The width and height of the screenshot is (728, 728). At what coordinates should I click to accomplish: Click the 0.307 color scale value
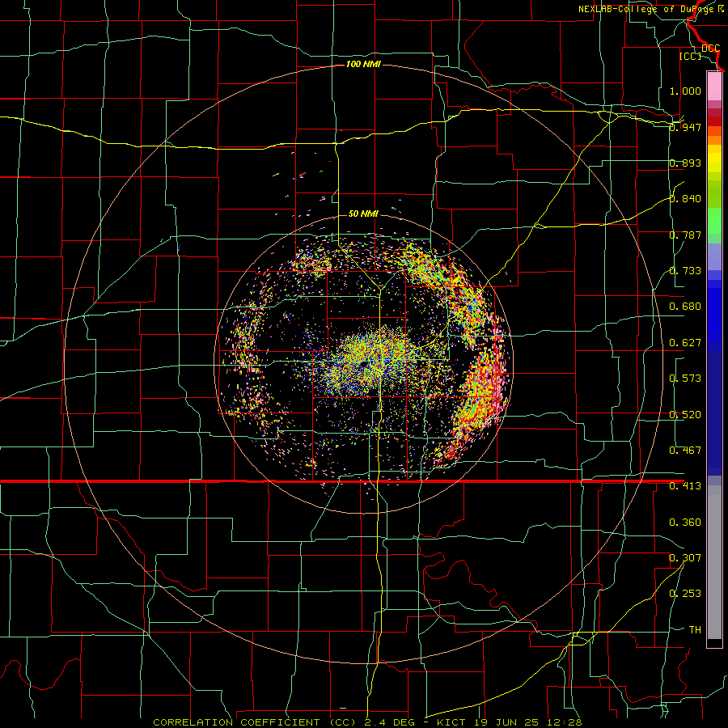pos(685,558)
